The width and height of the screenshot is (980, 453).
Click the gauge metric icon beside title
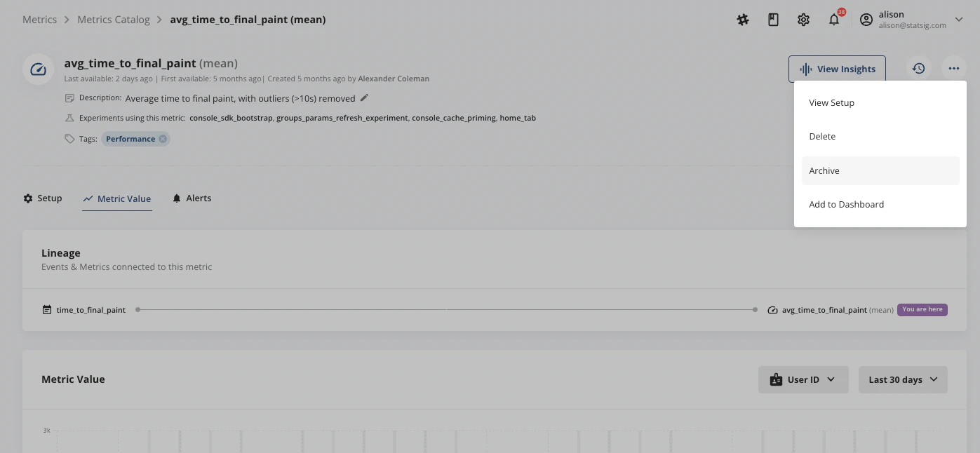click(x=39, y=69)
